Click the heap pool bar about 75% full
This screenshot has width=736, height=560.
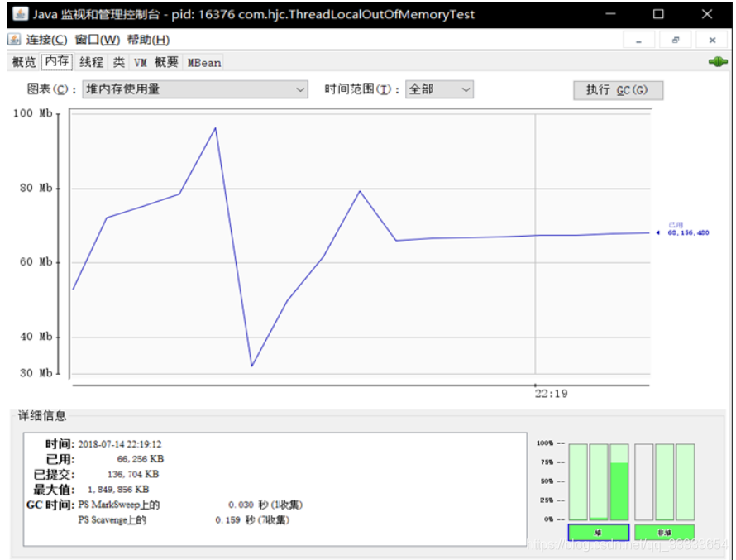[x=619, y=482]
